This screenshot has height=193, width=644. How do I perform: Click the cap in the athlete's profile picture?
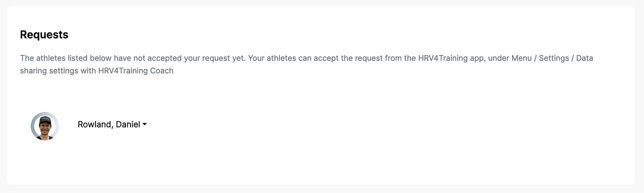tap(45, 120)
